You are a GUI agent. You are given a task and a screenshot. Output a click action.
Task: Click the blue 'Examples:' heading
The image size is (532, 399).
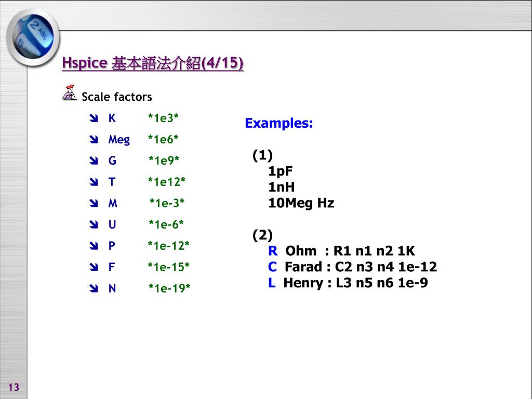(x=279, y=123)
